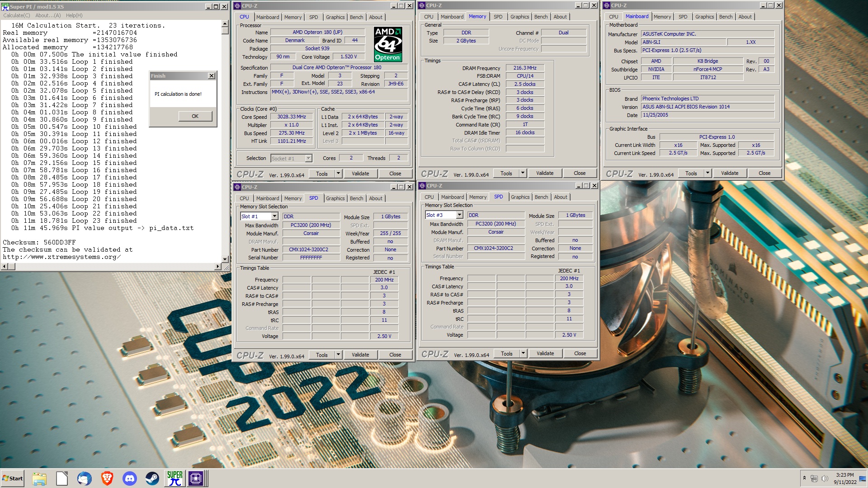Switch to Memory tab in CPU tab window
868x488 pixels.
[x=293, y=17]
